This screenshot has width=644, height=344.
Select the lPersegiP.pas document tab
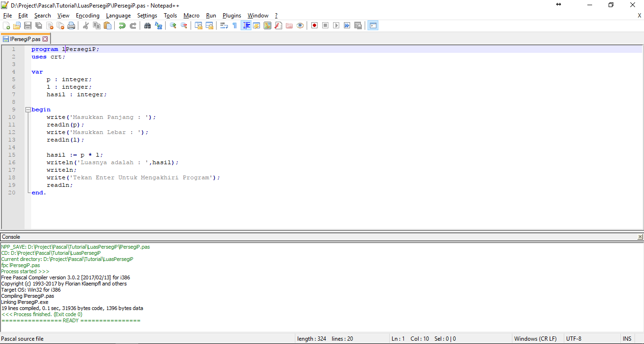[25, 39]
